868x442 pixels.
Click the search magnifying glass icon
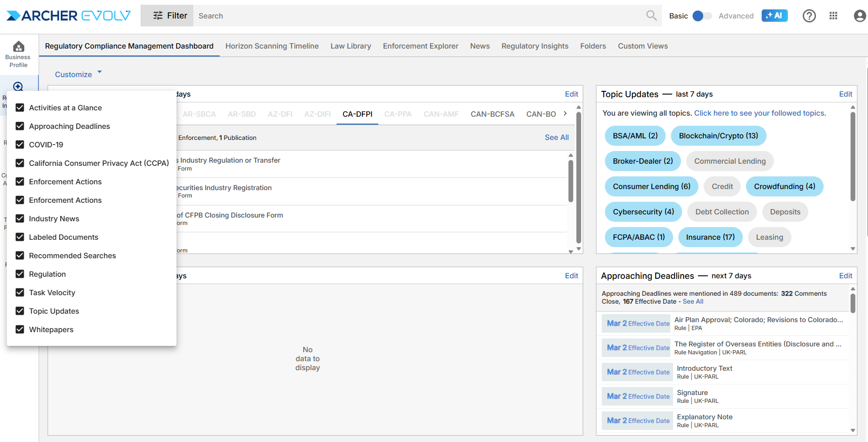pos(651,16)
